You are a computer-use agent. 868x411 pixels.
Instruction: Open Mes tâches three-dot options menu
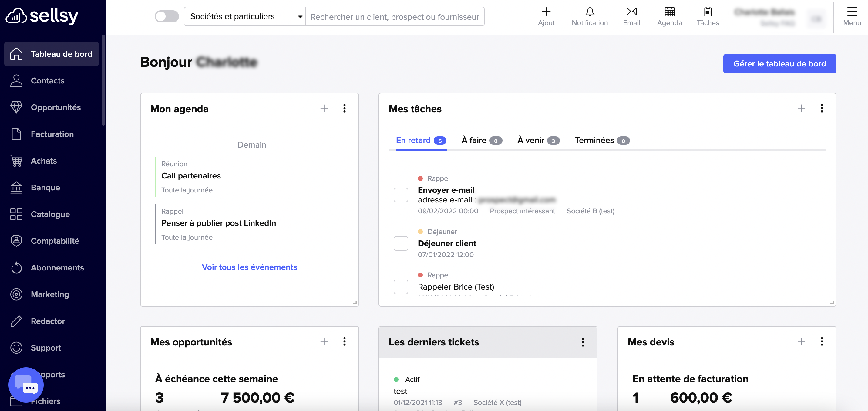822,109
